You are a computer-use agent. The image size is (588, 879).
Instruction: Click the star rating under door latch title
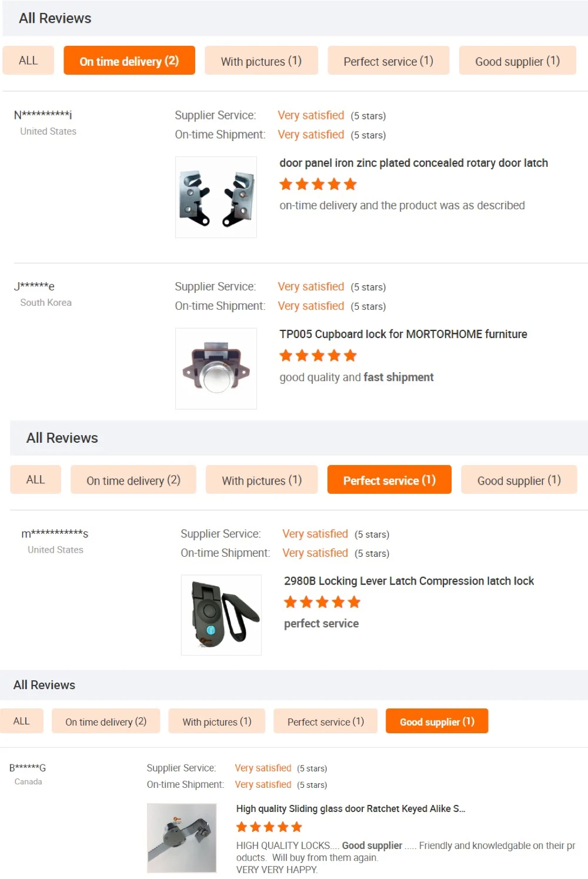coord(318,185)
